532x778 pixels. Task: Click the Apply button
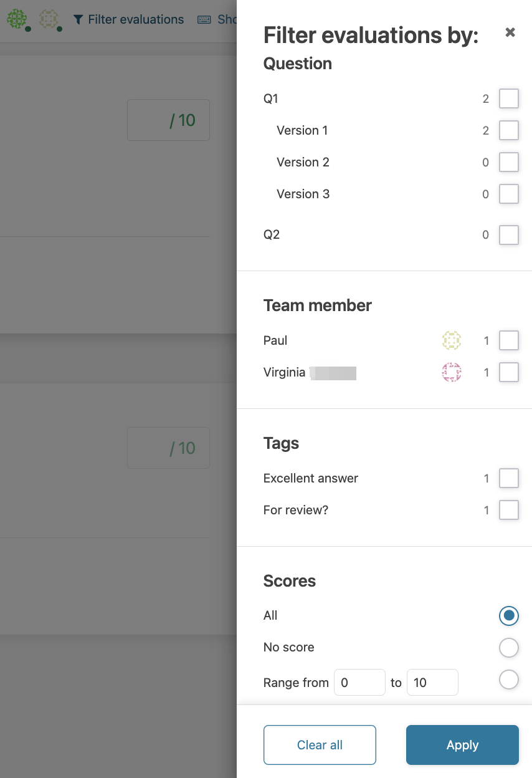click(x=462, y=745)
